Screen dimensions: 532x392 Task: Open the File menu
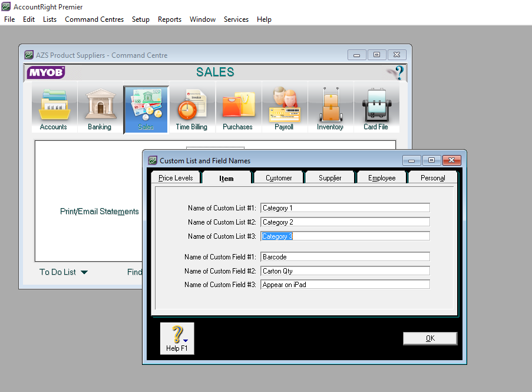point(9,19)
